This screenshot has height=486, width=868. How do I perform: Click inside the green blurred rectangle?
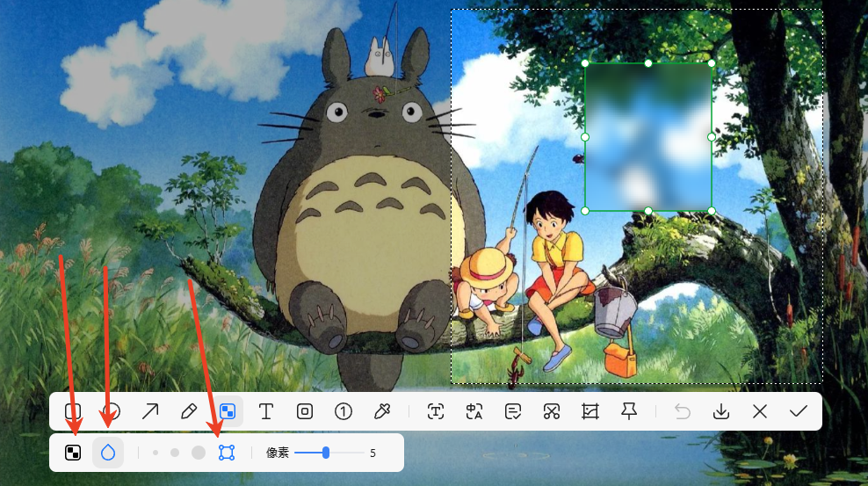(648, 137)
